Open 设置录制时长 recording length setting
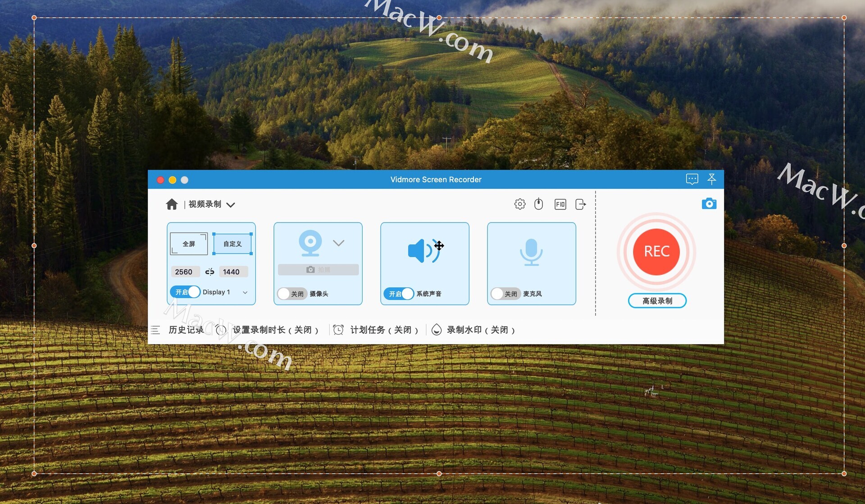 click(x=275, y=330)
